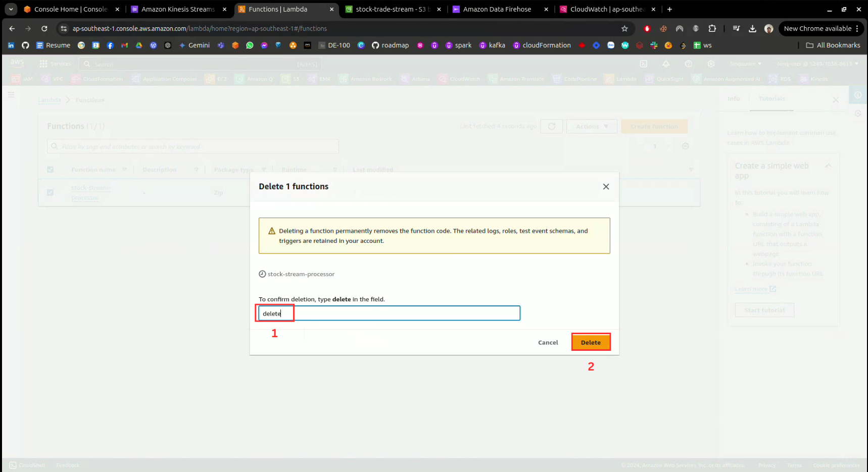This screenshot has width=868, height=472.
Task: Switch to the Amazon Kinesis Streams tab
Action: pos(178,9)
